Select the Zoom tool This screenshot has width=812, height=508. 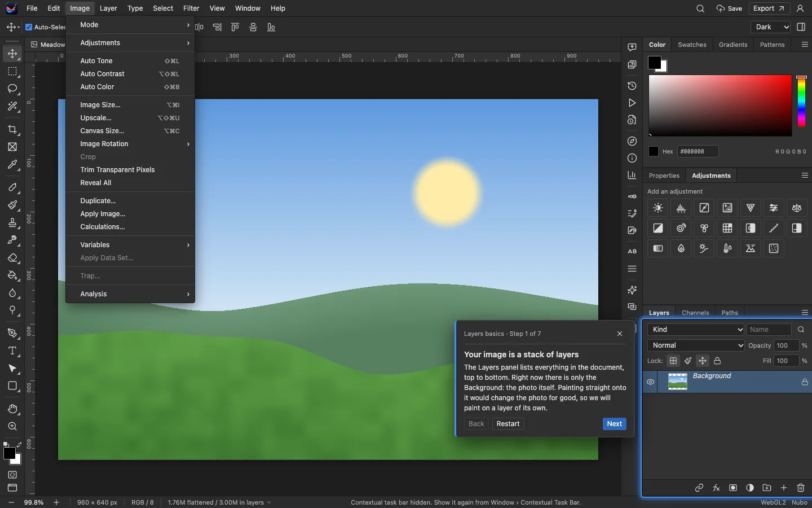(12, 426)
